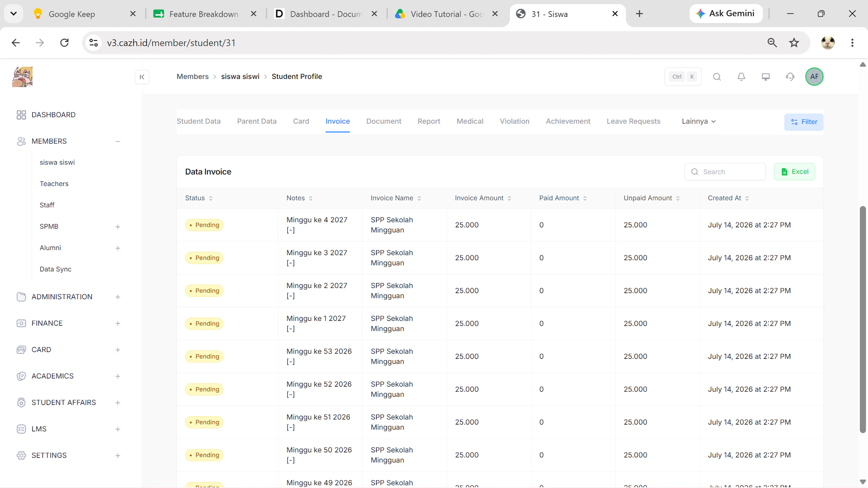Sort by the Created At column
This screenshot has height=488, width=868.
pos(728,198)
